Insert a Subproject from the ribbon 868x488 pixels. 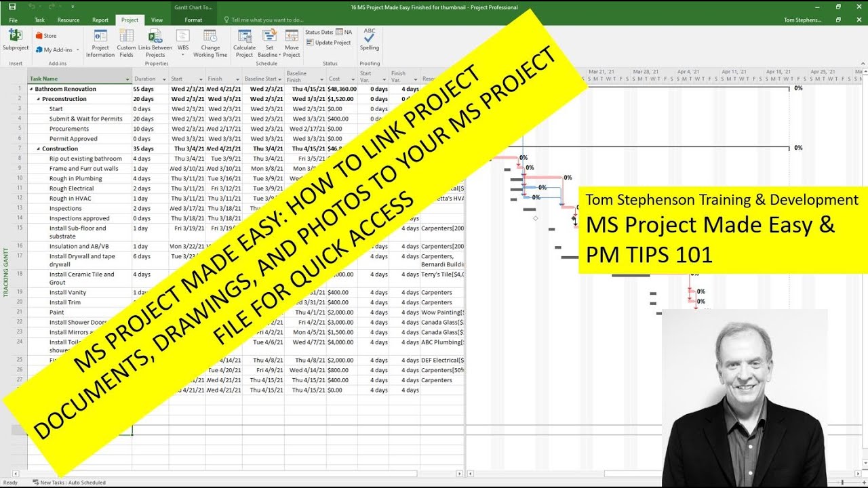15,41
